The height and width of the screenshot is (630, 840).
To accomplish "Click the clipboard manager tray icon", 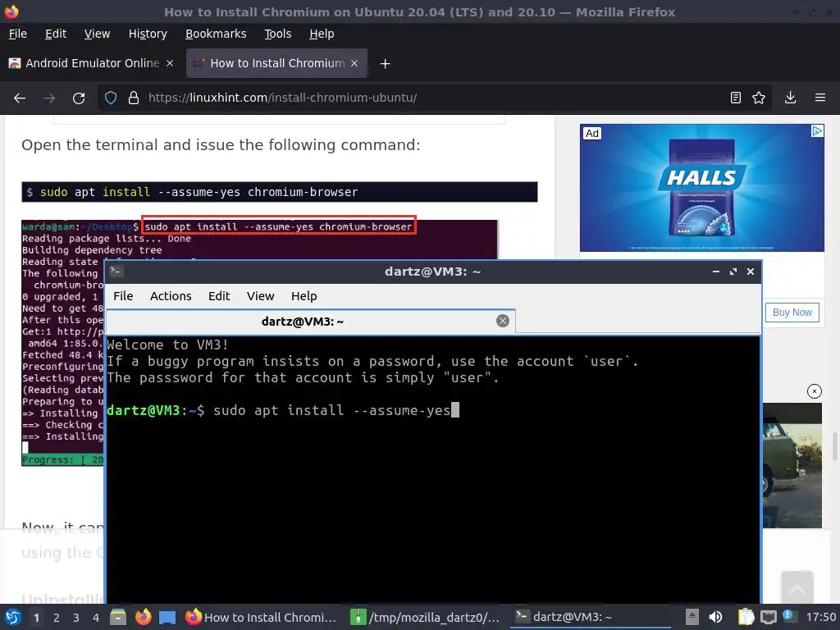I will (746, 617).
